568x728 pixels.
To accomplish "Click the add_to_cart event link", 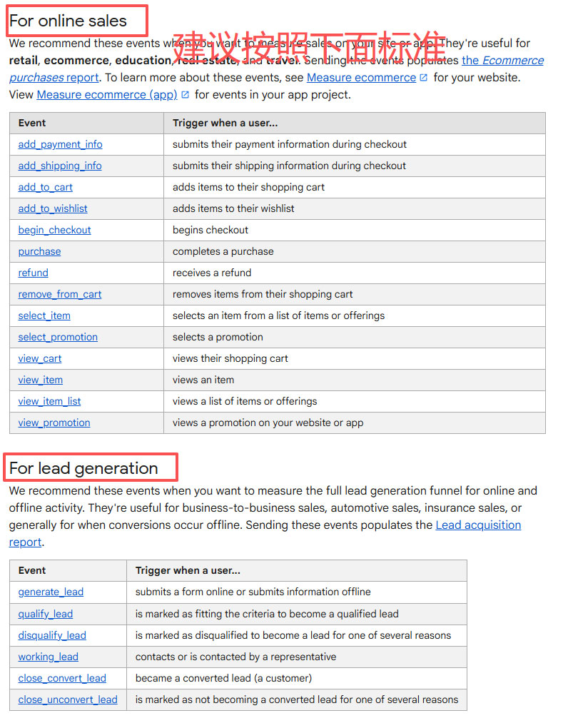I will pos(45,187).
